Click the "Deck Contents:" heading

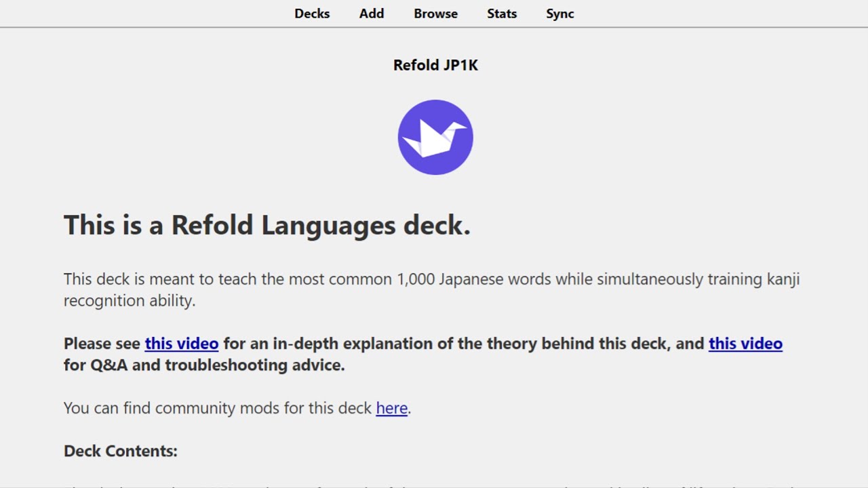click(x=120, y=451)
